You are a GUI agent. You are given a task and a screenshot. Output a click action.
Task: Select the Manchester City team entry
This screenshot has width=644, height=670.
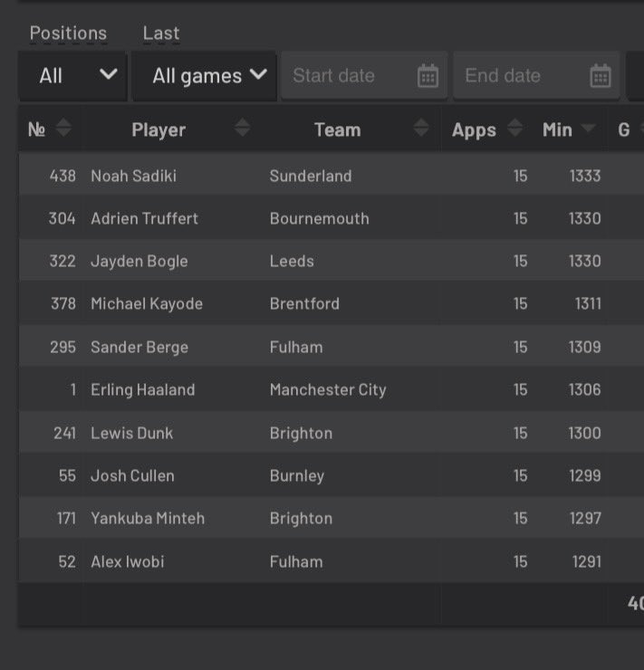click(x=328, y=389)
